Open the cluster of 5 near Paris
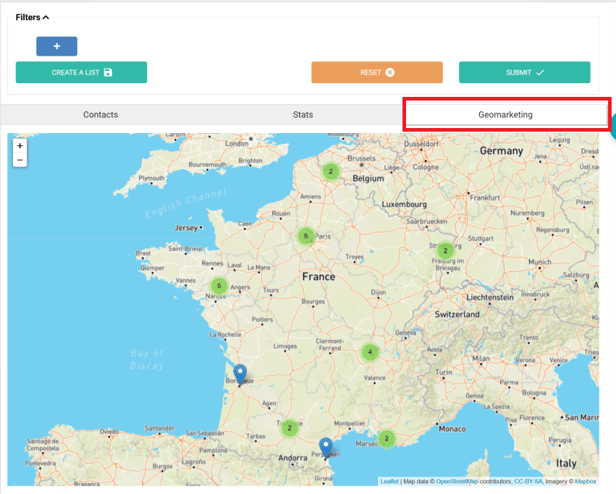 pyautogui.click(x=306, y=236)
